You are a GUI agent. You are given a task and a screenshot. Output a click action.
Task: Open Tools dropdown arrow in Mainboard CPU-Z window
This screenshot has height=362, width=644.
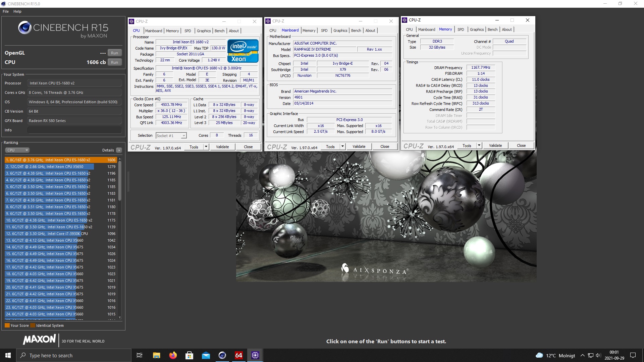[x=342, y=146]
